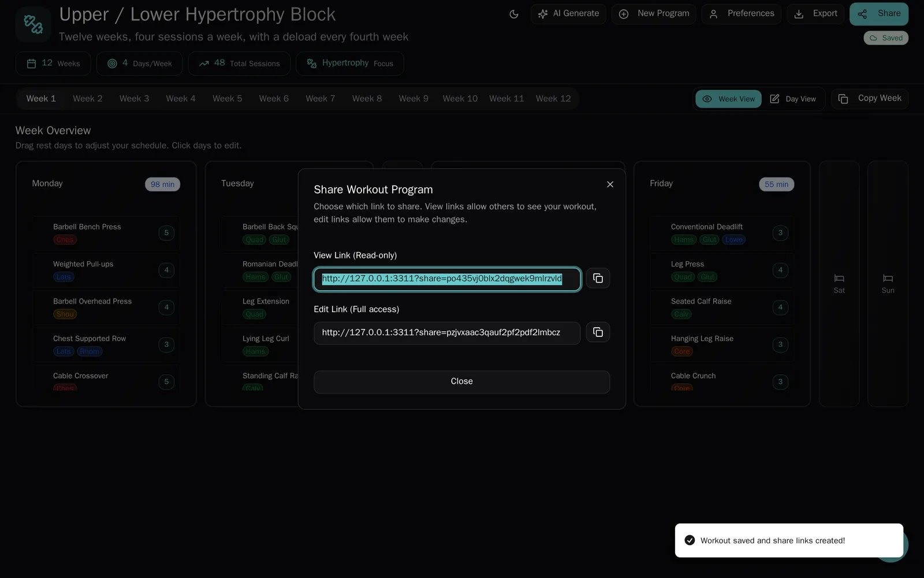
Task: Close the share dialog with the X icon
Action: pyautogui.click(x=610, y=184)
